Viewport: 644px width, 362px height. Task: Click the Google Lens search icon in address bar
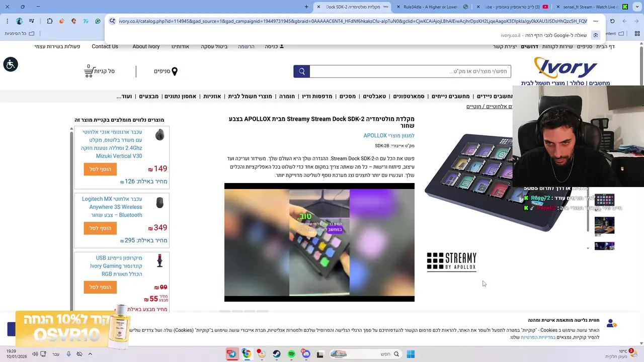[x=112, y=21]
